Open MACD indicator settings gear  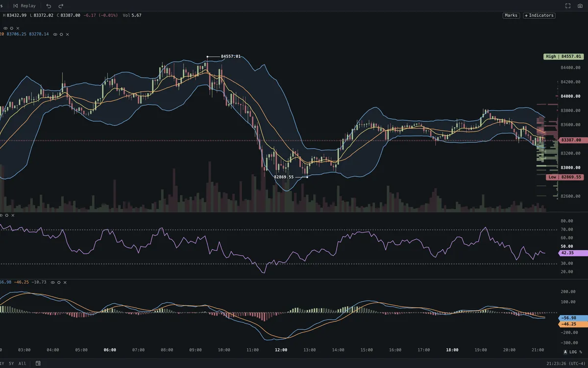pos(58,282)
